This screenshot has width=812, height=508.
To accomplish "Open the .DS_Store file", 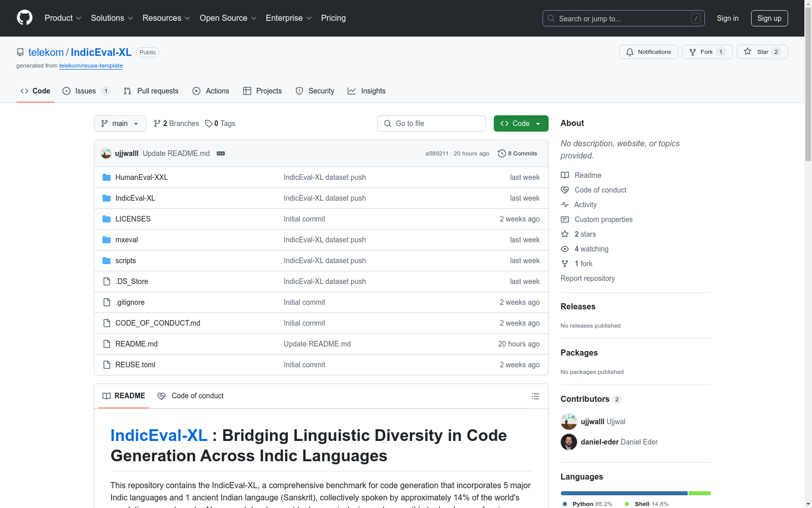I will coord(132,281).
